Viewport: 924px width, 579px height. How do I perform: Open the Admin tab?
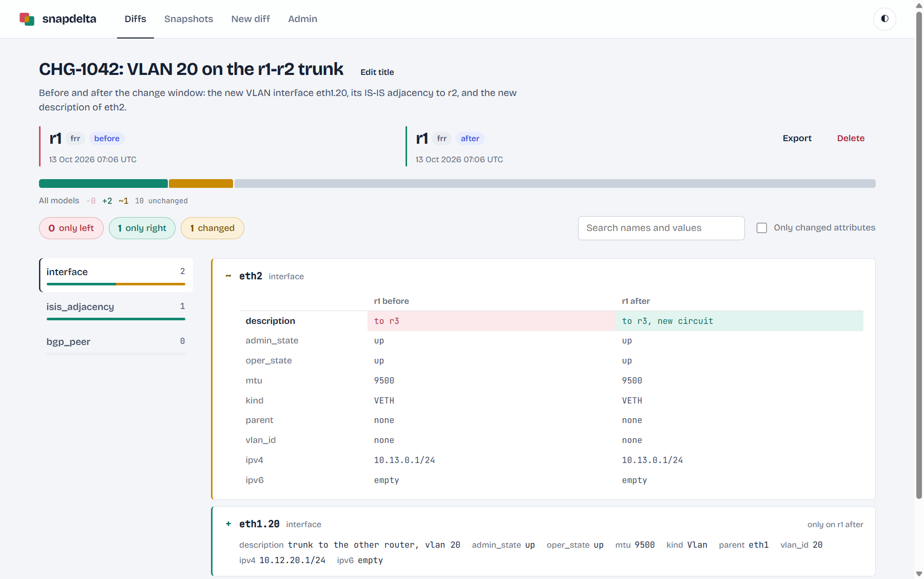302,19
